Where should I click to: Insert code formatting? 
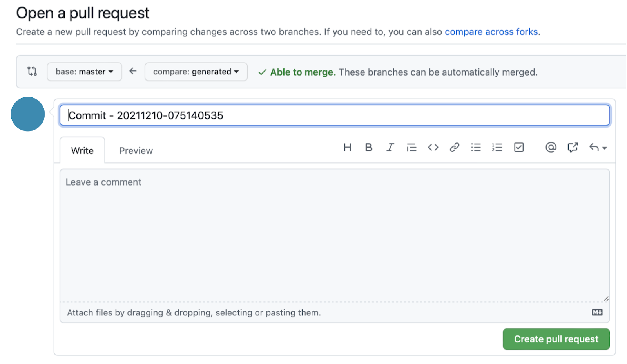tap(433, 148)
